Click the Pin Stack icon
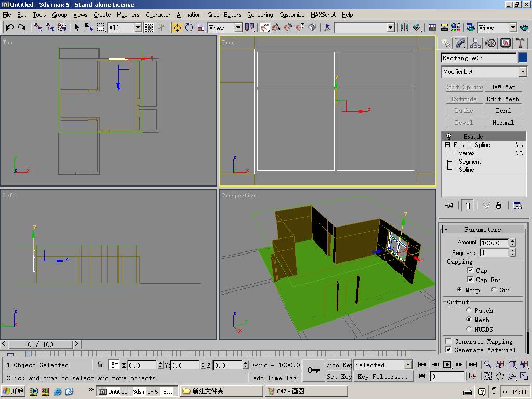Screen dimensions: 532x399 pos(449,206)
